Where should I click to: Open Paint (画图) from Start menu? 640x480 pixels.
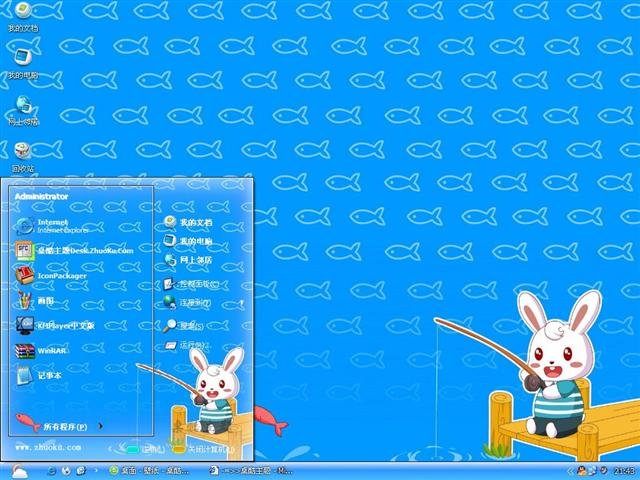click(35, 301)
